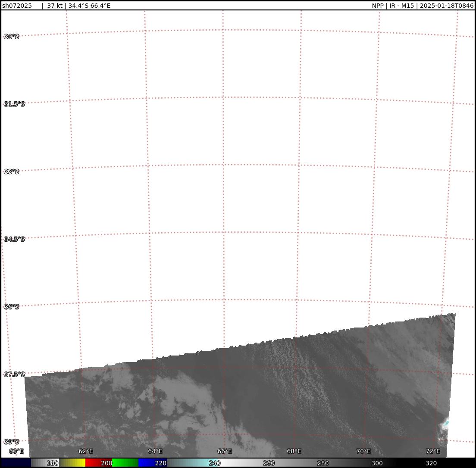Select the 64°E longitude label
Screen dimensions: 476x468
point(155,451)
